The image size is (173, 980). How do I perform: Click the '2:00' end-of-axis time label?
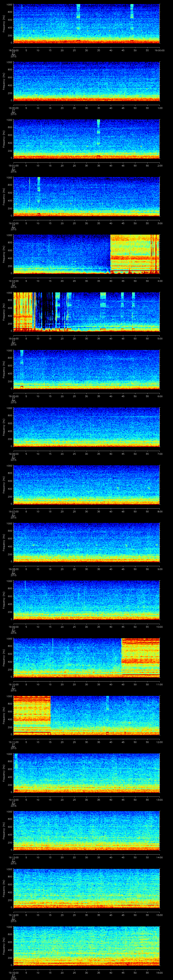coord(160,166)
